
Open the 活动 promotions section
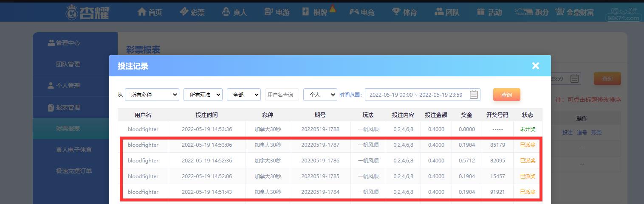pyautogui.click(x=489, y=12)
